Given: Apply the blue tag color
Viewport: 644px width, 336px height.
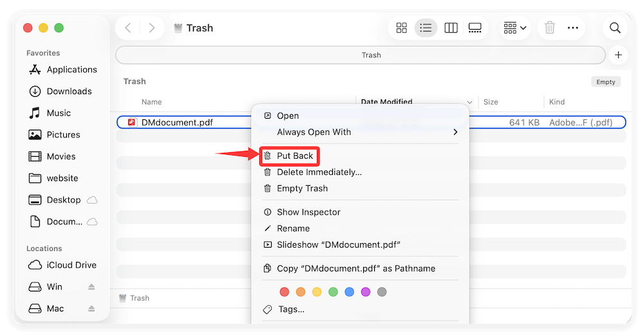Looking at the screenshot, I should pos(350,292).
